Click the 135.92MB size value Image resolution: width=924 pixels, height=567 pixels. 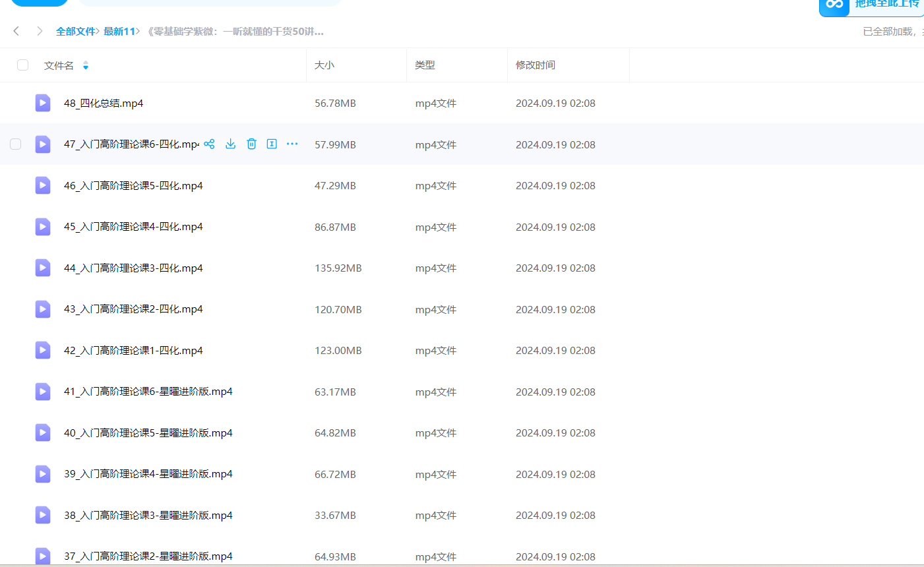tap(338, 268)
